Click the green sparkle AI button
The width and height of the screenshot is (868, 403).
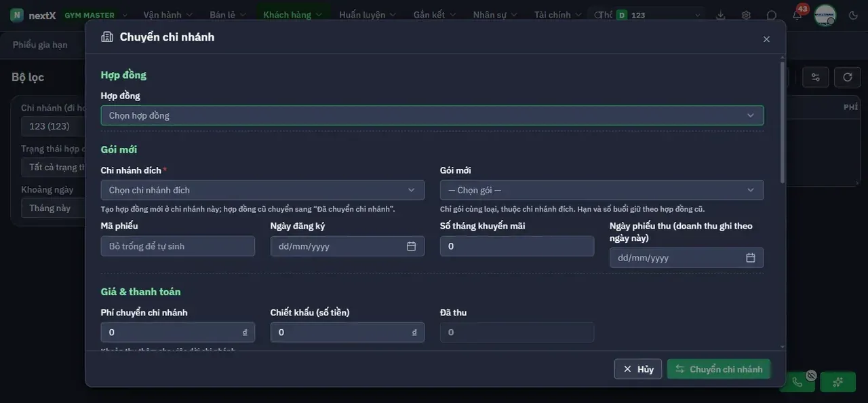click(x=838, y=382)
